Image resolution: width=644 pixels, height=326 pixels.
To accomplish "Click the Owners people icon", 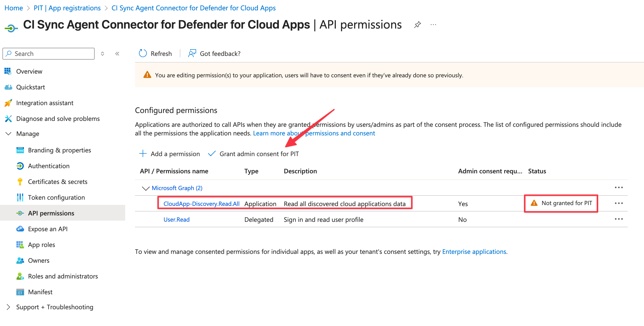I will pyautogui.click(x=20, y=260).
